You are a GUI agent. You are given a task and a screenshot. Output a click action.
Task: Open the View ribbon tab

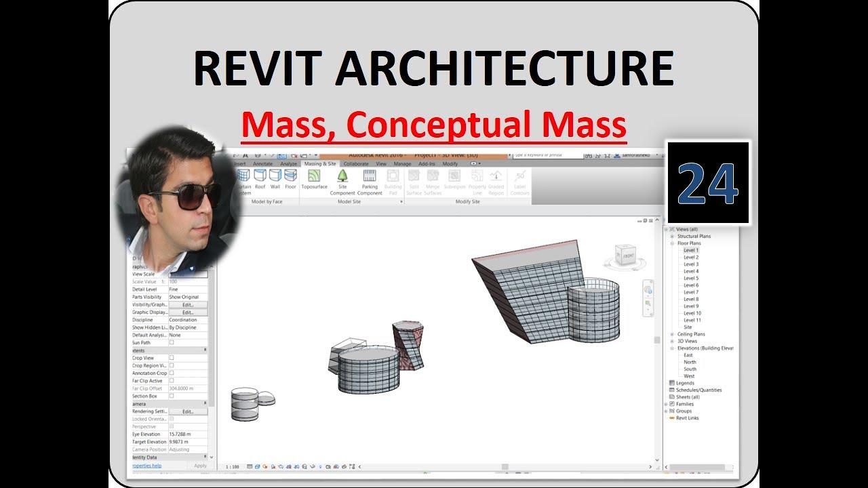(x=381, y=163)
